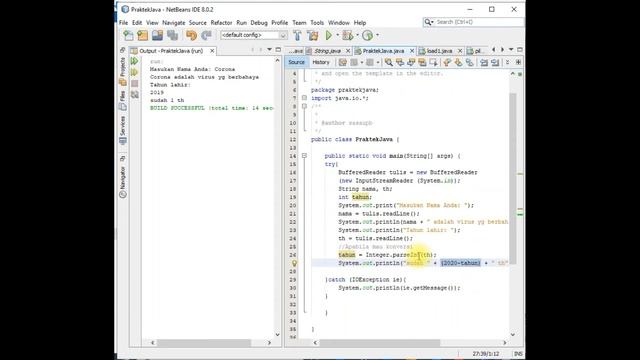640x360 pixels.
Task: Go to the previous bookmark icon
Action: [447, 62]
